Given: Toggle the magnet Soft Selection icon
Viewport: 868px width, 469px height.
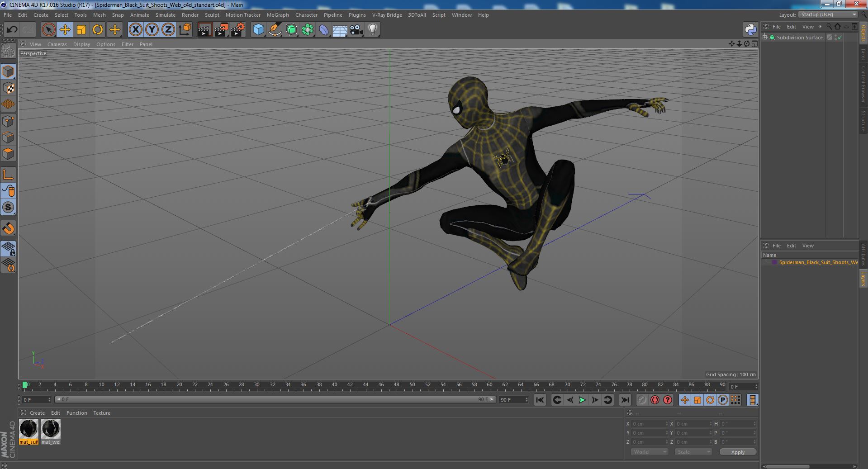Looking at the screenshot, I should point(8,228).
